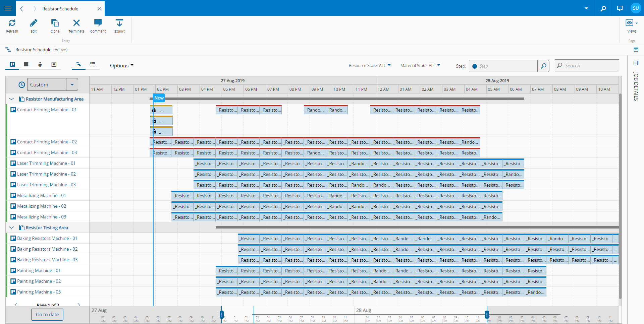Switch to the list view toggle

(93, 64)
